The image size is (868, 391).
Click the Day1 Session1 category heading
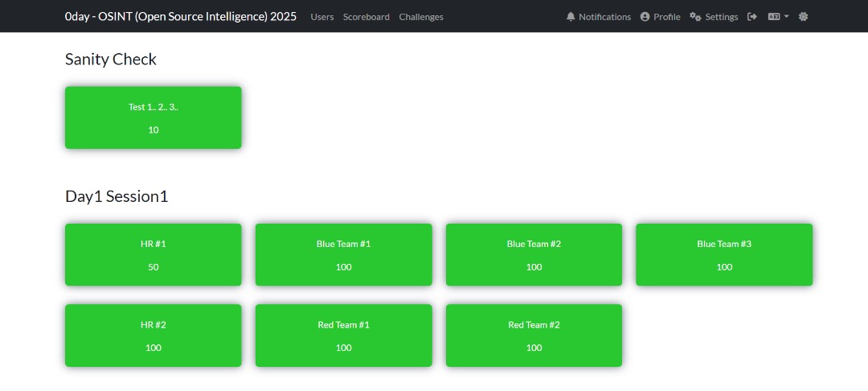[x=117, y=196]
